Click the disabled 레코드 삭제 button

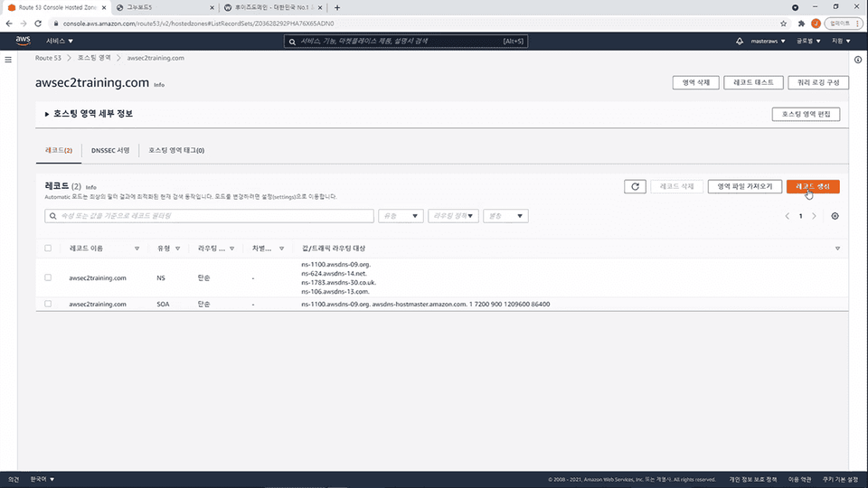676,186
